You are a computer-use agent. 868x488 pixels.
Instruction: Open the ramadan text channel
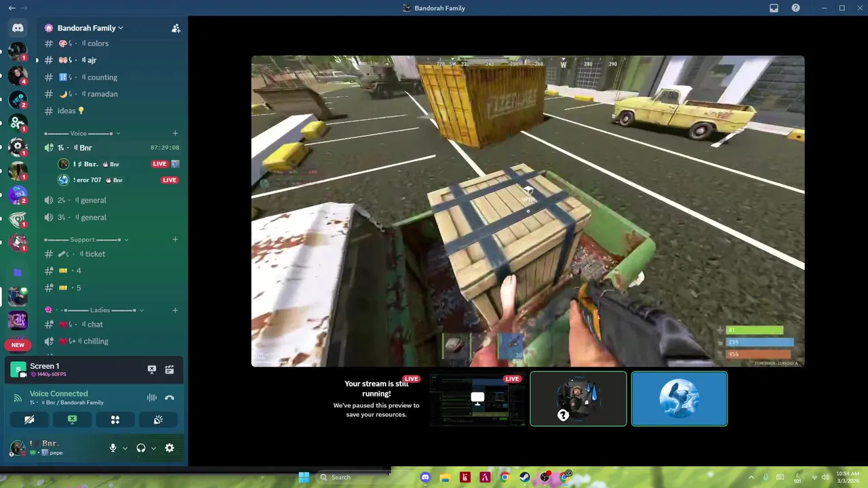point(112,94)
